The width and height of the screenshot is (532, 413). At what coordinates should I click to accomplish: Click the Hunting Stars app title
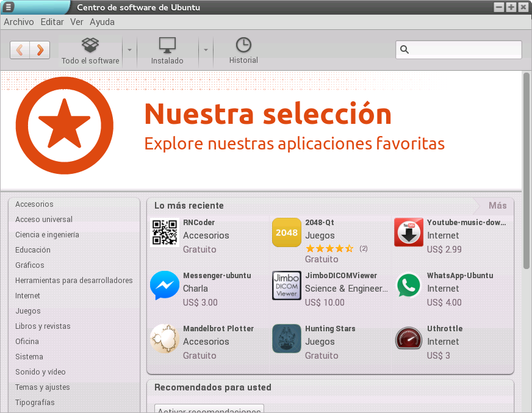coord(330,328)
